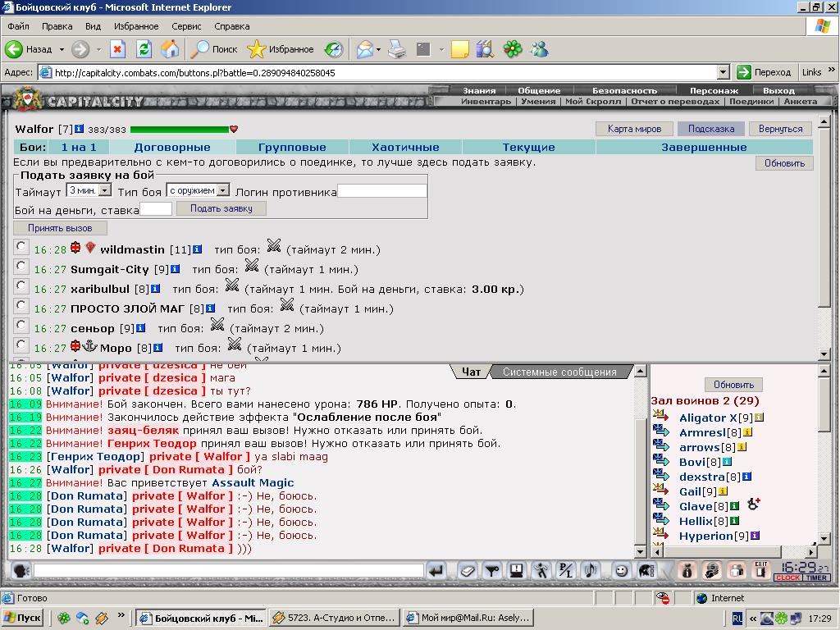The image size is (840, 630).
Task: Open the Системные сообщения tab
Action: coord(559,372)
